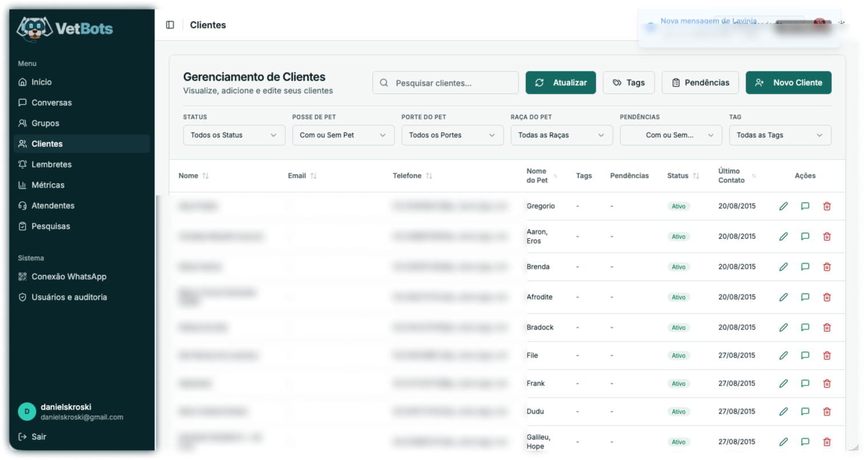The height and width of the screenshot is (460, 868).
Task: Open the Posse de Pet dropdown
Action: coord(343,135)
